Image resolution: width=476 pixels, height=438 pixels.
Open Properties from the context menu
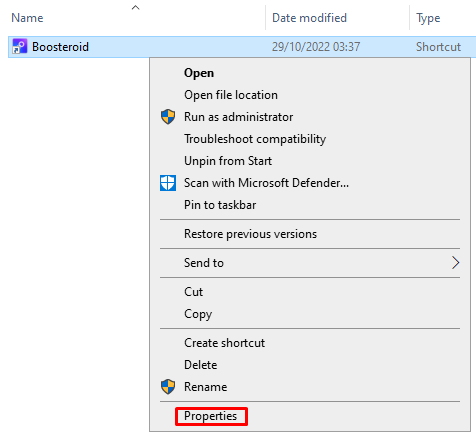pyautogui.click(x=211, y=416)
